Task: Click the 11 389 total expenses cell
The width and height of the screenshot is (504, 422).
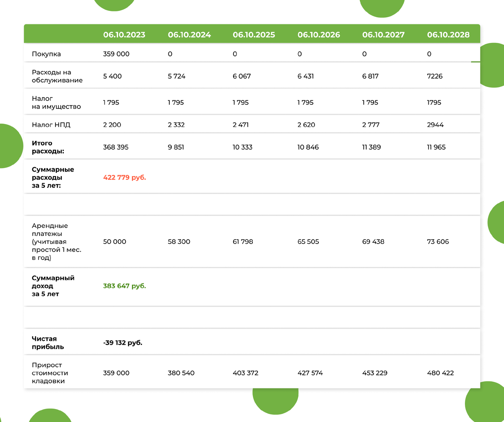Action: pos(372,148)
